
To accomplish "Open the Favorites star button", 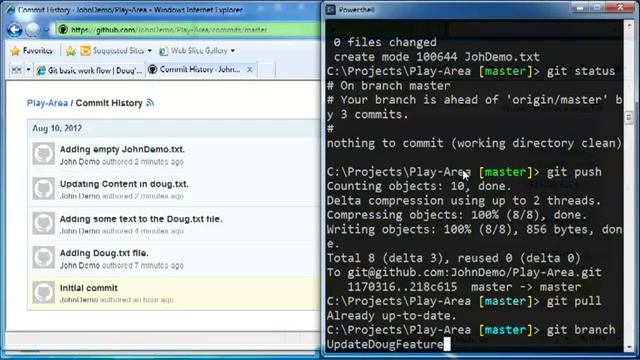I will (32, 51).
